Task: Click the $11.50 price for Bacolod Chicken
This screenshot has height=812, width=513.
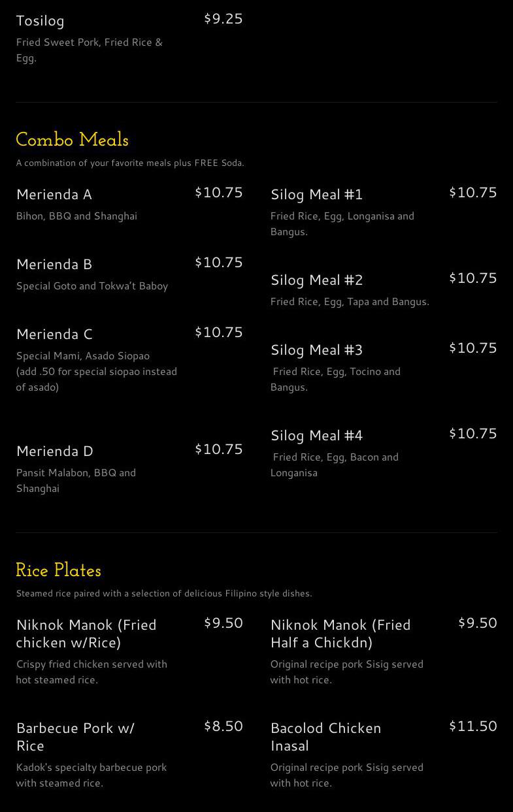Action: (x=472, y=726)
